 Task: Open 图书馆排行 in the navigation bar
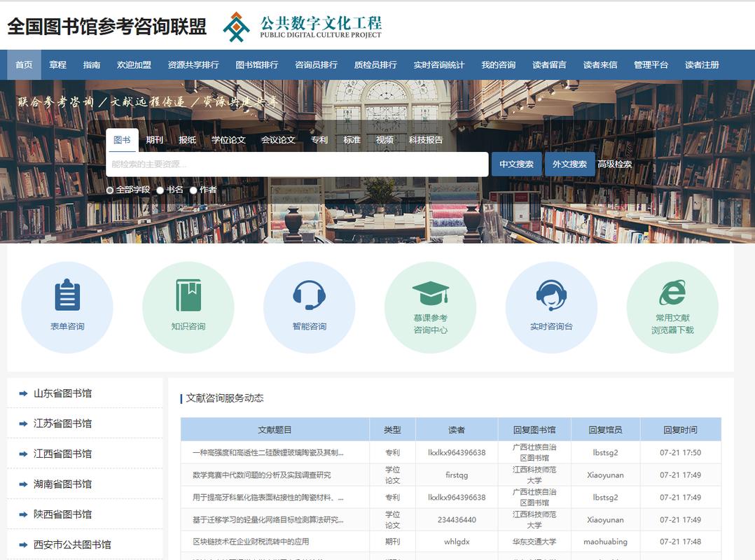coord(256,65)
